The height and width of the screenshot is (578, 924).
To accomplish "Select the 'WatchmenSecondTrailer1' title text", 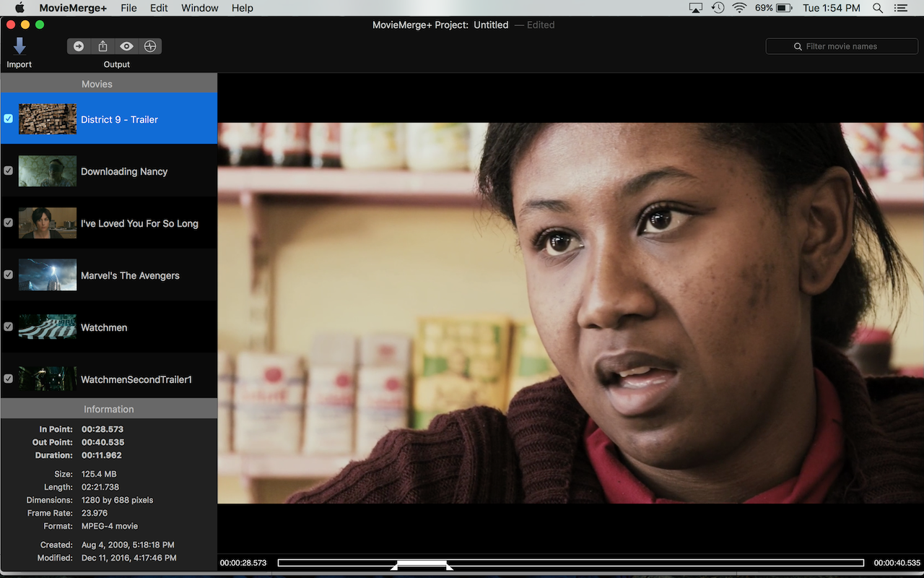I will tap(136, 380).
